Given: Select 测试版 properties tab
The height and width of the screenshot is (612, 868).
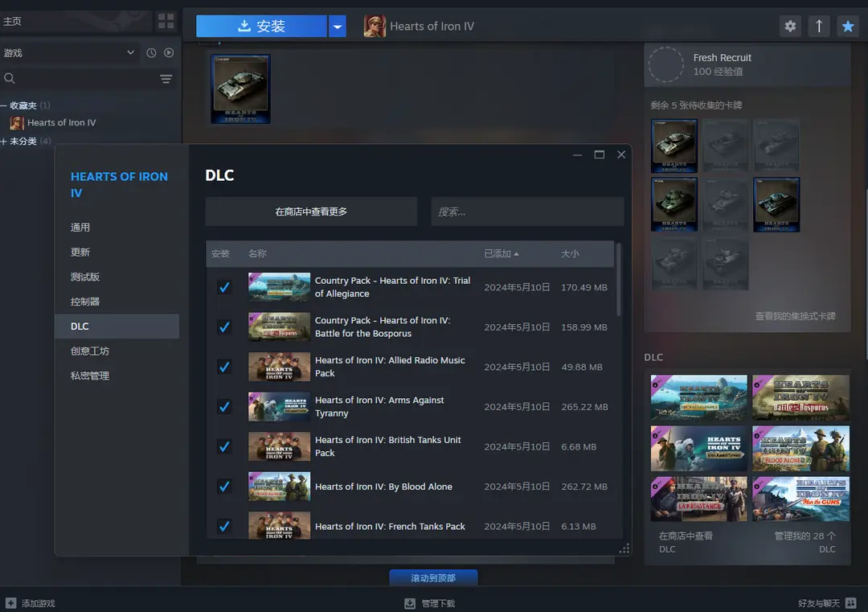Looking at the screenshot, I should pos(117,277).
